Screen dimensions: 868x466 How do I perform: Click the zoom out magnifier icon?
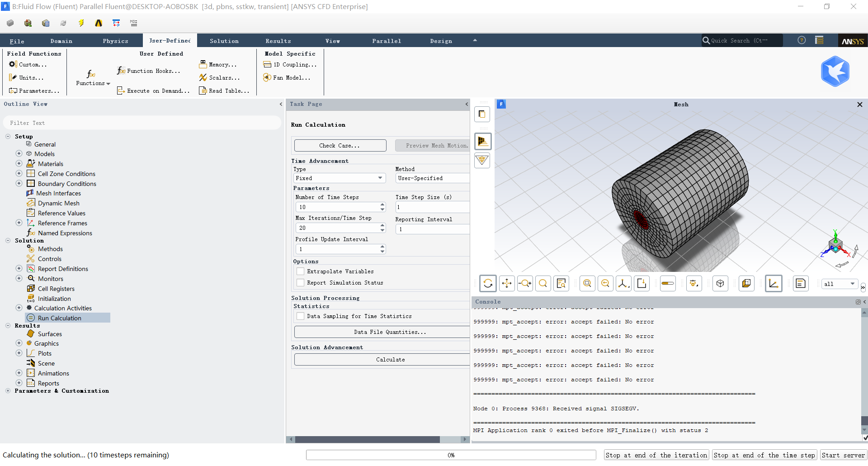coord(605,284)
